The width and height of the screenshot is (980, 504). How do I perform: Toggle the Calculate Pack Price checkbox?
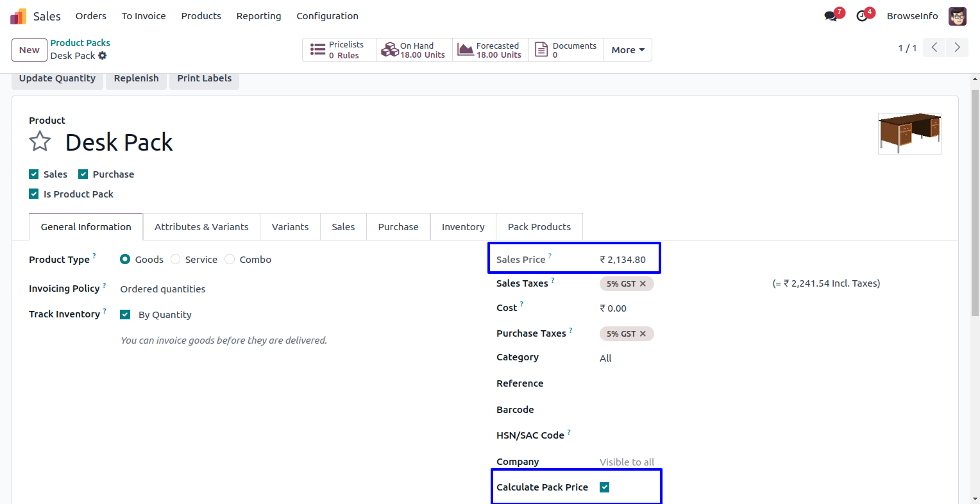[x=604, y=487]
